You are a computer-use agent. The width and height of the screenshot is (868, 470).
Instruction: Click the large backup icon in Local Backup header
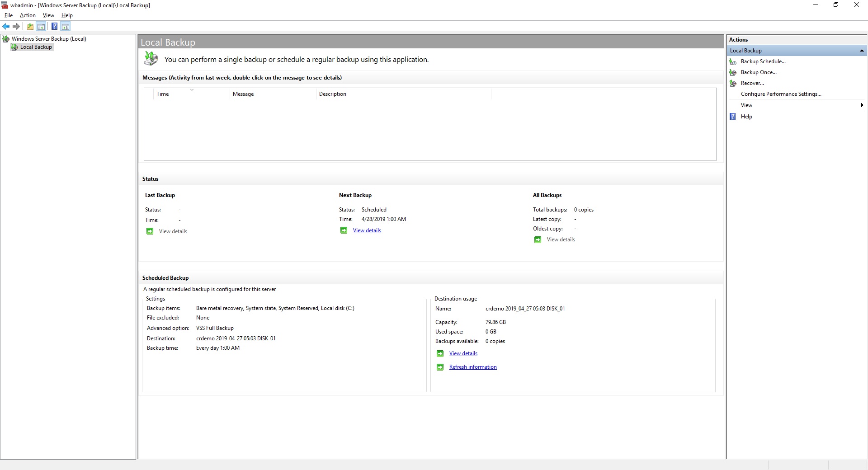tap(151, 59)
